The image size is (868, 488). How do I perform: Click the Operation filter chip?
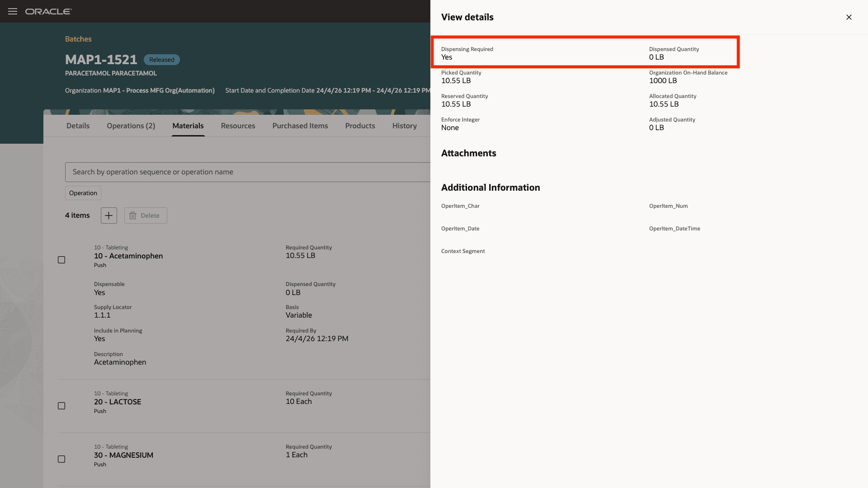tap(83, 193)
